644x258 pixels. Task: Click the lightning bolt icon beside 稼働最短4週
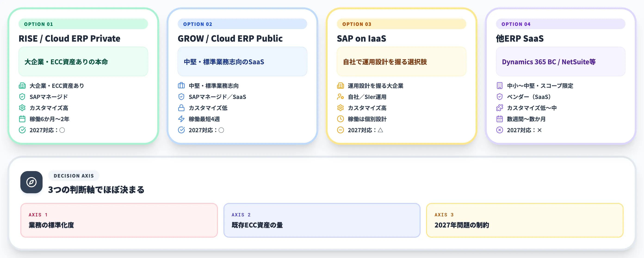[x=181, y=119]
